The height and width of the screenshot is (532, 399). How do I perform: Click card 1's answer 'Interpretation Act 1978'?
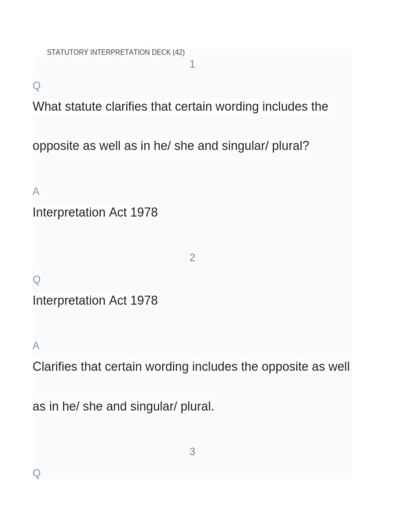tap(95, 212)
